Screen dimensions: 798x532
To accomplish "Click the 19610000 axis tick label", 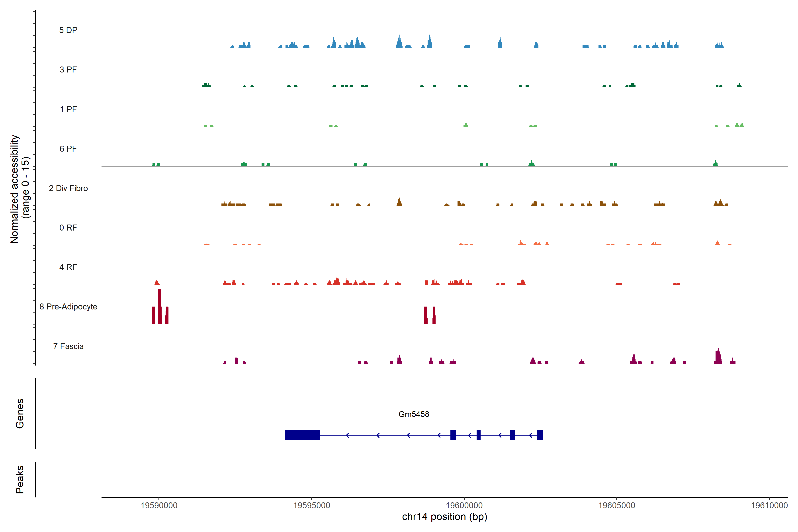I will 769,505.
